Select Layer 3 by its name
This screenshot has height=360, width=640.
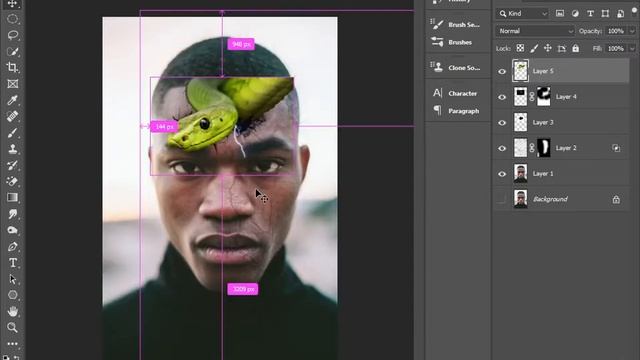(543, 122)
